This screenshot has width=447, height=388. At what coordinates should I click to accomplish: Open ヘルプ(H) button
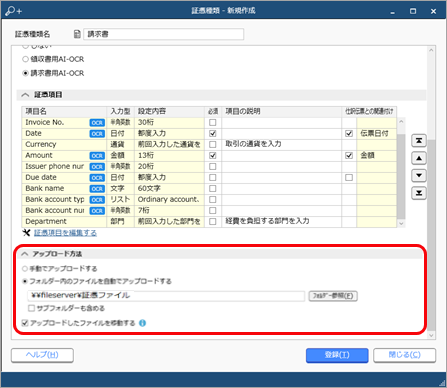point(42,355)
